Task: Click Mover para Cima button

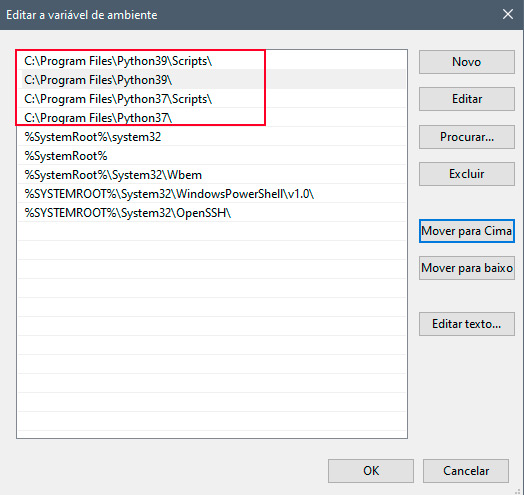Action: (x=467, y=231)
